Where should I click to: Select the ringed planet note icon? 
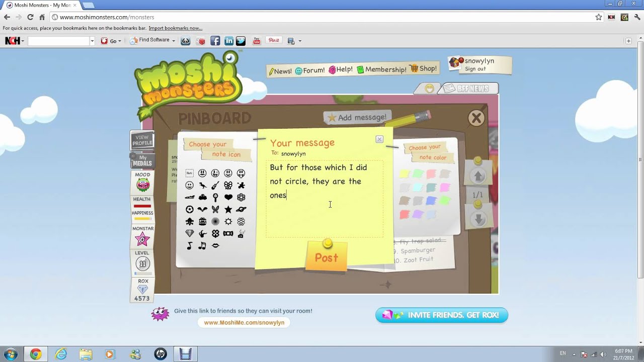(x=241, y=209)
